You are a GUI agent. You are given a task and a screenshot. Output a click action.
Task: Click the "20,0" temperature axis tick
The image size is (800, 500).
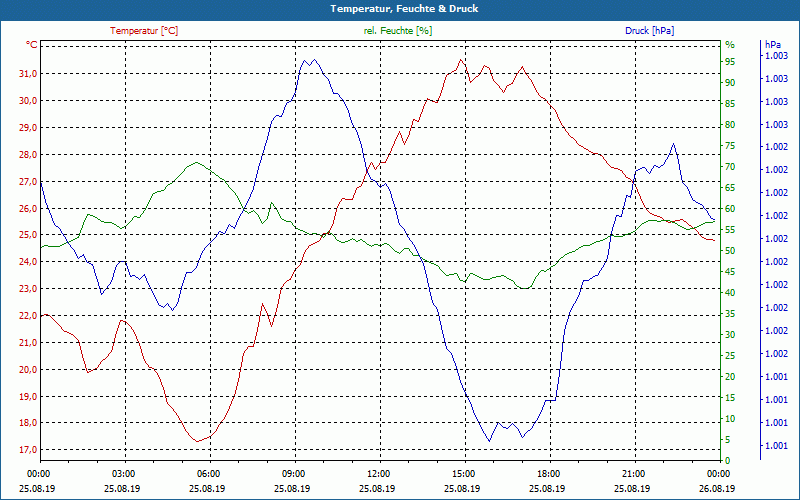(x=28, y=369)
